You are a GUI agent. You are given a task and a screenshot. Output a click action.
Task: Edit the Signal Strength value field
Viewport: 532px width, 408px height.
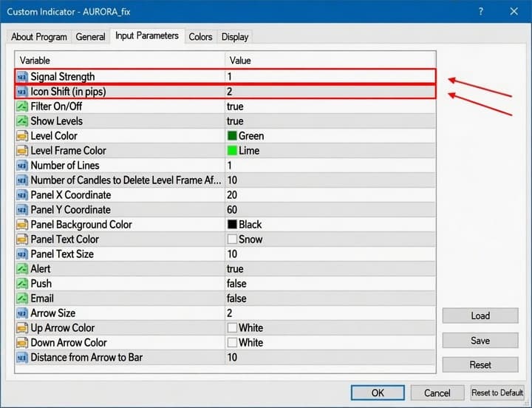pyautogui.click(x=330, y=77)
